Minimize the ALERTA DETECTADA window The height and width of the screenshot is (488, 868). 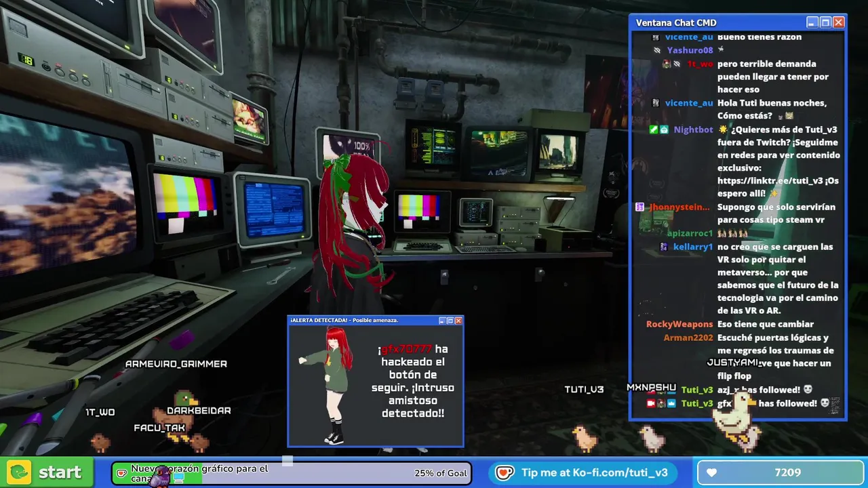[442, 321]
